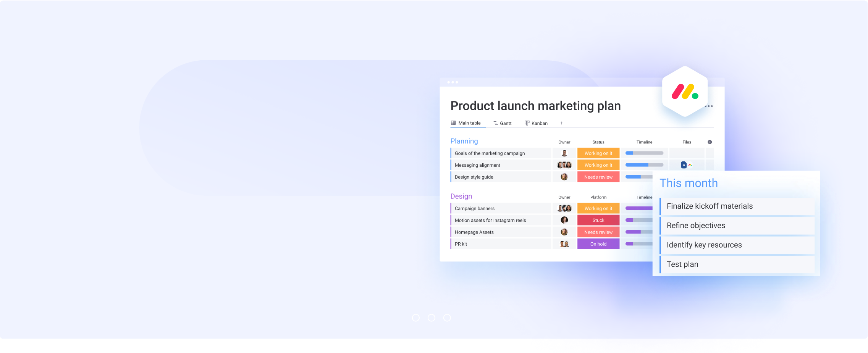Click owner avatar for Goals of the marketing campaign

(564, 153)
